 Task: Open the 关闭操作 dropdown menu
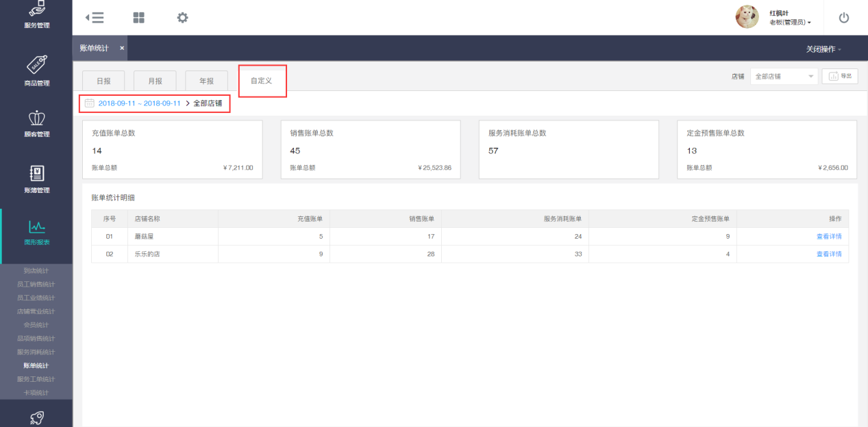[823, 49]
